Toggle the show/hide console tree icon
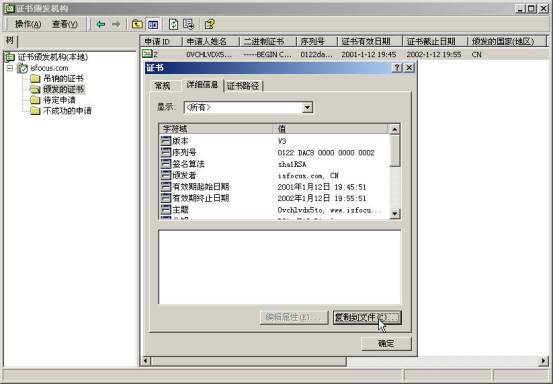 (x=153, y=24)
